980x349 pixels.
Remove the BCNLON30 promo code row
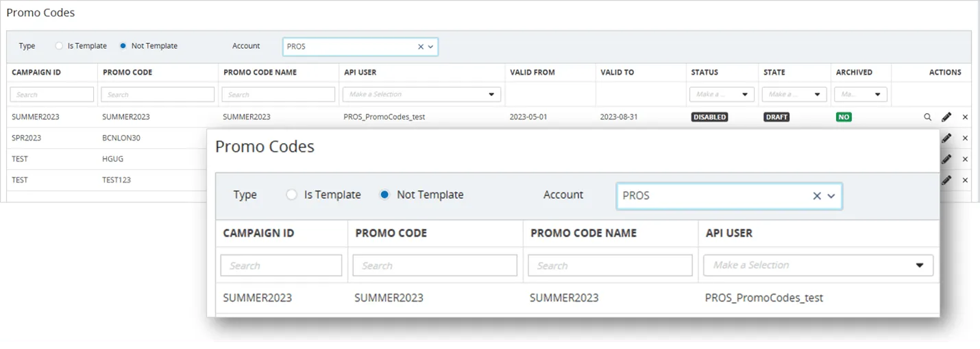coord(965,138)
